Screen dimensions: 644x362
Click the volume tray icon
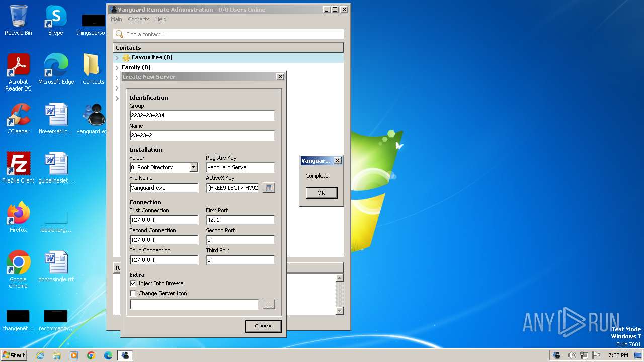572,355
